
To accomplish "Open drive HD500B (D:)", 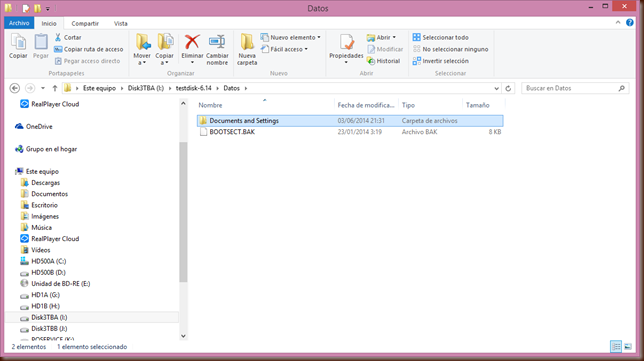I will [x=43, y=272].
